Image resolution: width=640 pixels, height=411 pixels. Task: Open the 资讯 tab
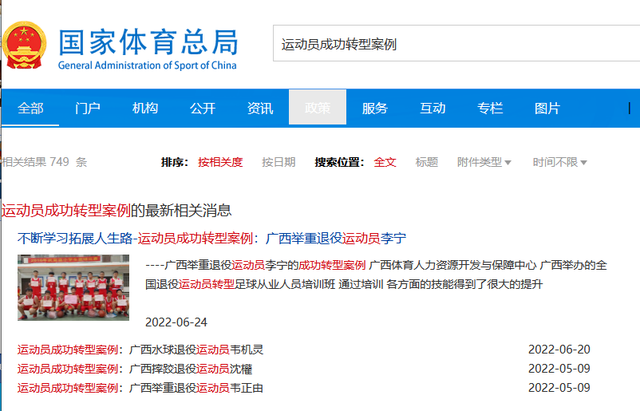coord(260,108)
